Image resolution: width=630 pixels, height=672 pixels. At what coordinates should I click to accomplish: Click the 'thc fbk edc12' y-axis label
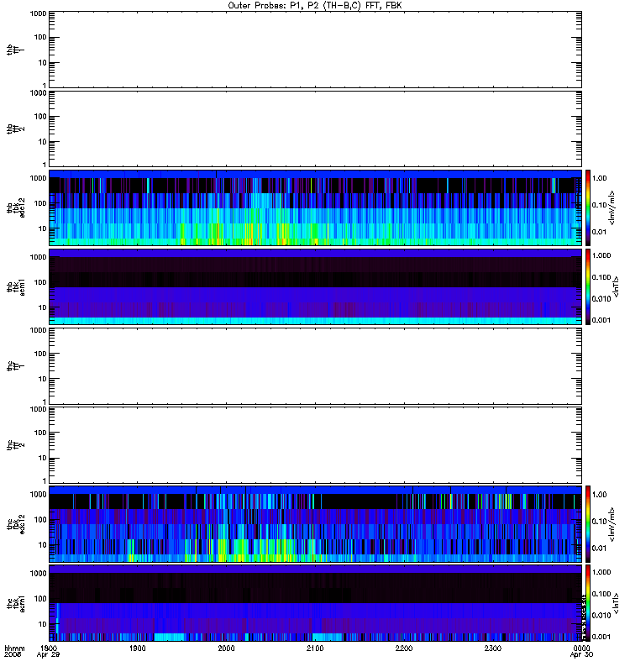(16, 524)
